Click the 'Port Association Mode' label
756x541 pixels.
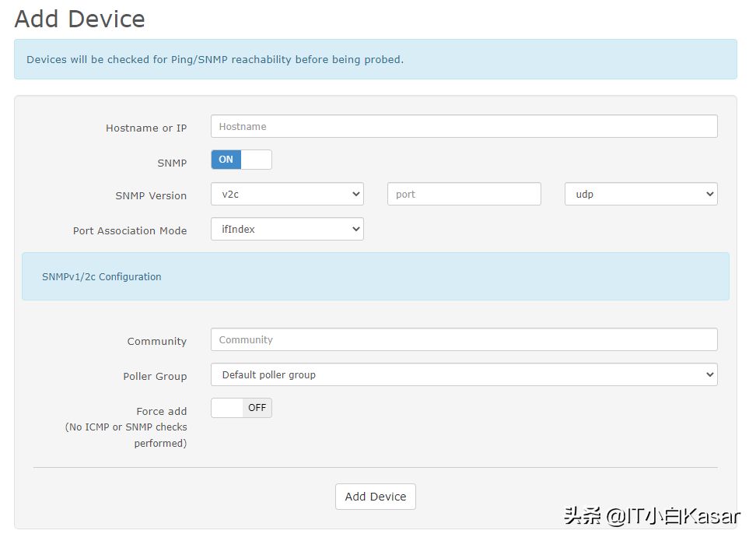click(130, 231)
